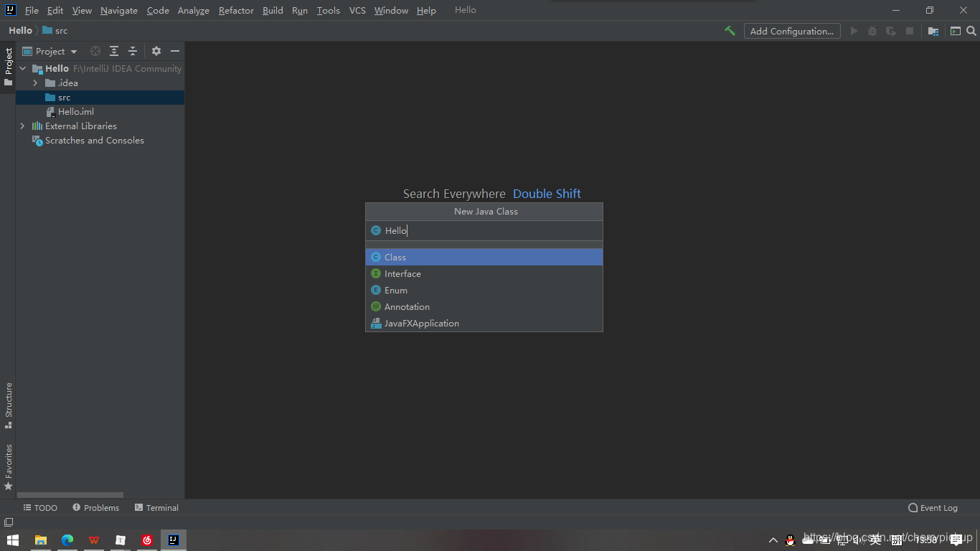Open the Tools menu

click(329, 10)
